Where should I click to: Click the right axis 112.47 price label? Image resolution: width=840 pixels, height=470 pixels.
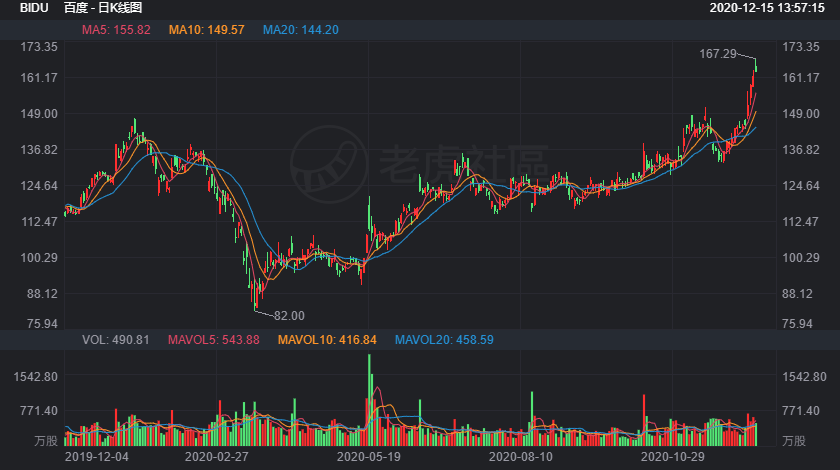pos(801,222)
